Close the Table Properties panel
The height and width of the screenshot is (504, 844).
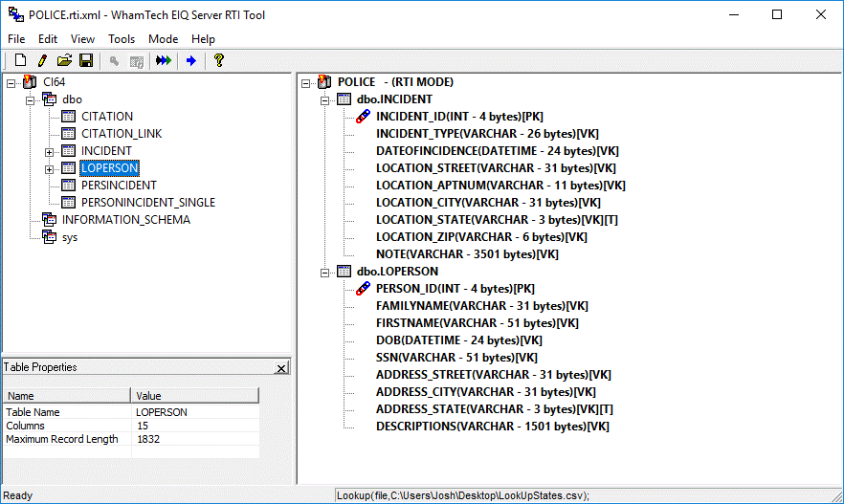pos(281,368)
